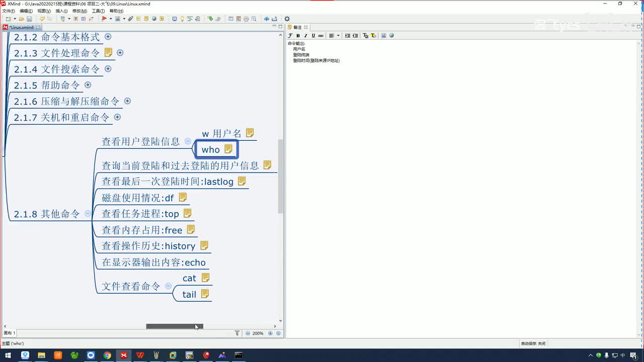
Task: Open note icon on 'cat' topic
Action: [205, 278]
